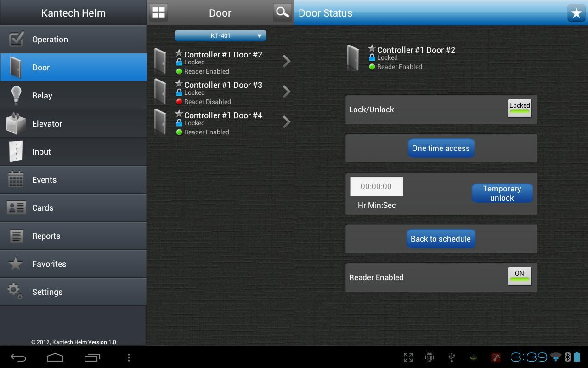
Task: Select the Input module icon
Action: [x=16, y=151]
